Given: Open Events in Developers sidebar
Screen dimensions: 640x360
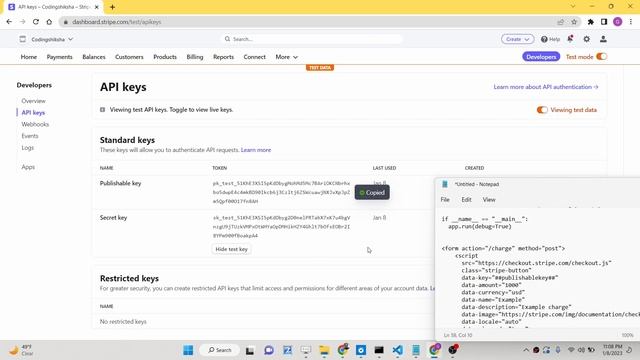Looking at the screenshot, I should coord(30,136).
